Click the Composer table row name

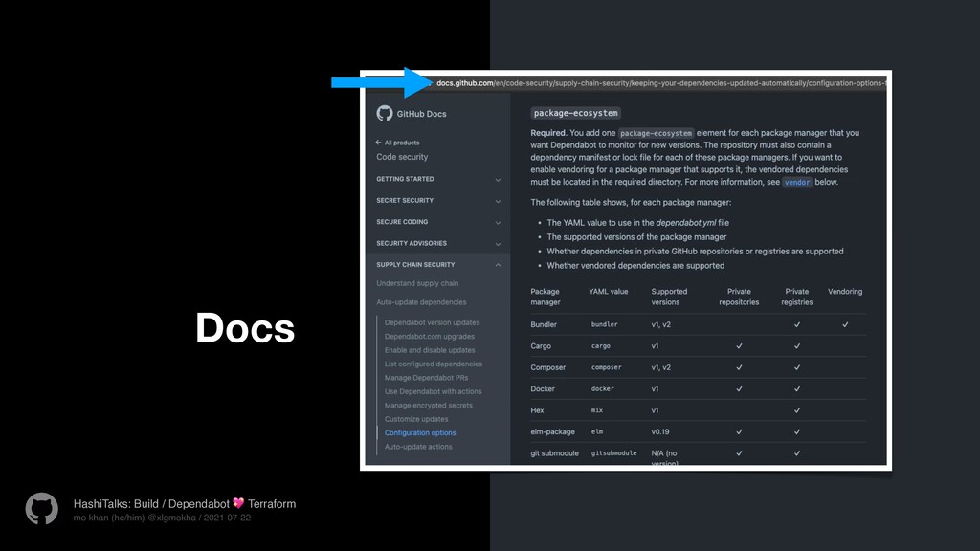548,367
